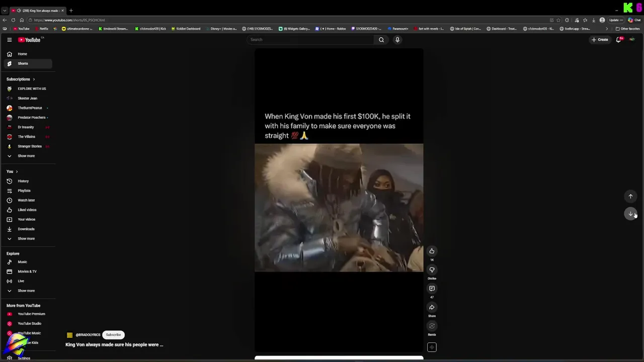Open the tab search dropdown
The width and height of the screenshot is (644, 362).
(5, 11)
